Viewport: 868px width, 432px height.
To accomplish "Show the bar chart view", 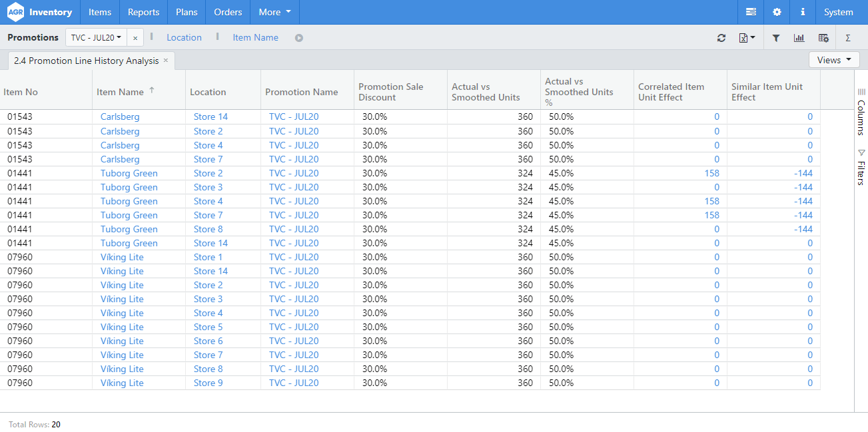I will coord(799,38).
